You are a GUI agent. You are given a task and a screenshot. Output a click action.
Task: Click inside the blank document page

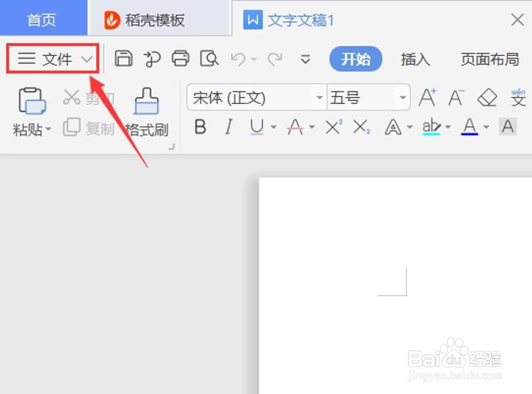pyautogui.click(x=395, y=285)
